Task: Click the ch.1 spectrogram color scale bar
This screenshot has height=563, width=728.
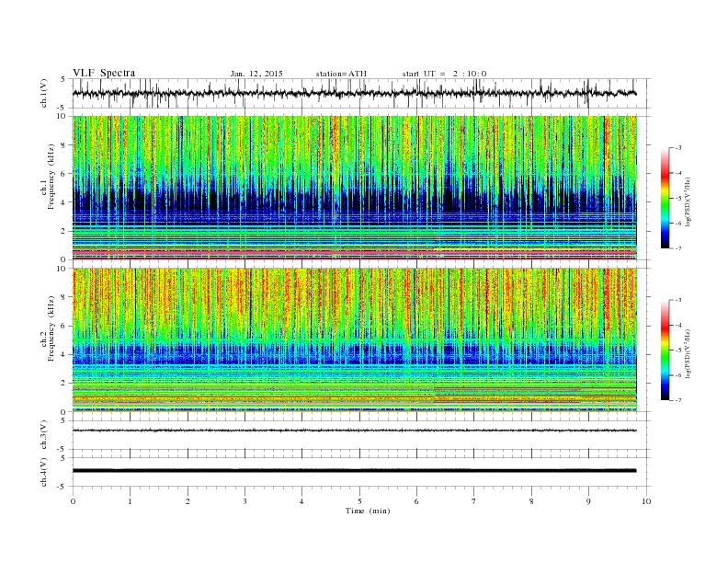Action: [x=665, y=198]
